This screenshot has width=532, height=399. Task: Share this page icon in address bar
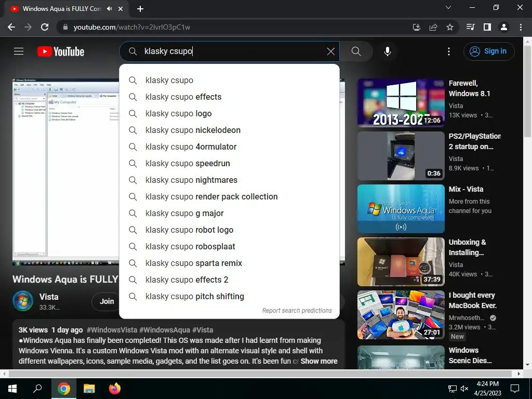coord(433,27)
